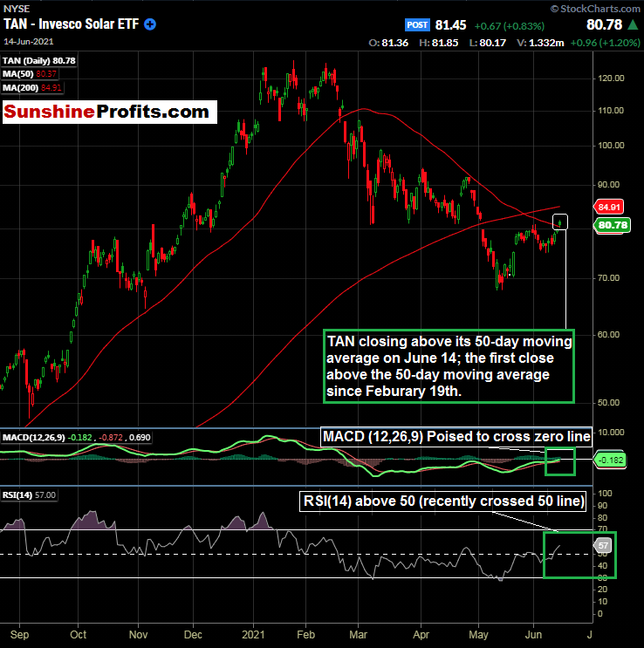The width and height of the screenshot is (644, 648).
Task: Click the Sep label on time axis
Action: click(x=19, y=634)
